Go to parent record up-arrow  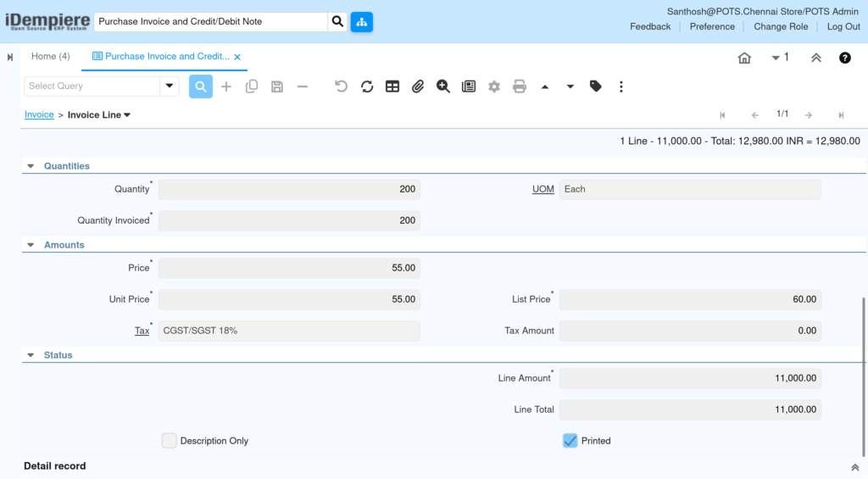tap(545, 87)
